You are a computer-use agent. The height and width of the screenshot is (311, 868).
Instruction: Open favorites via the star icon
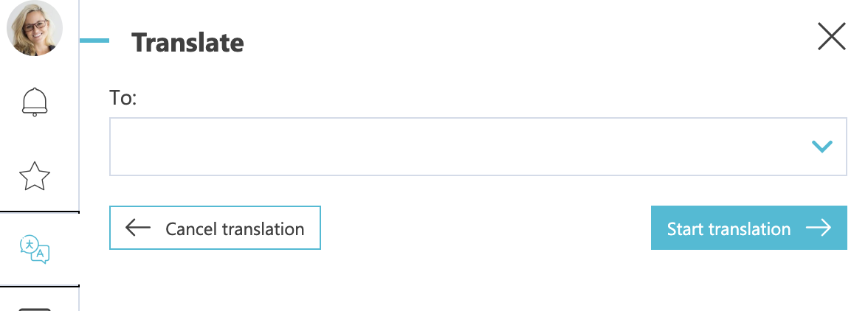[34, 176]
